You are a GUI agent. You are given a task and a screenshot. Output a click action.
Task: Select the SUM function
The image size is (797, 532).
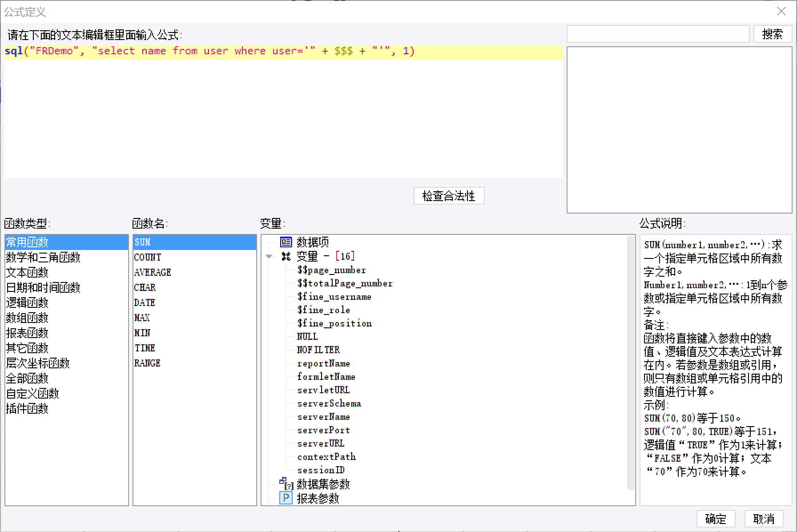[x=195, y=242]
